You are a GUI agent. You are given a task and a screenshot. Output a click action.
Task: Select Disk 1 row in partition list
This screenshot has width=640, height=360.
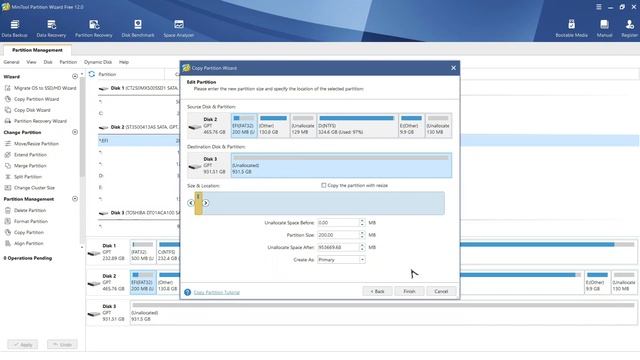[139, 88]
